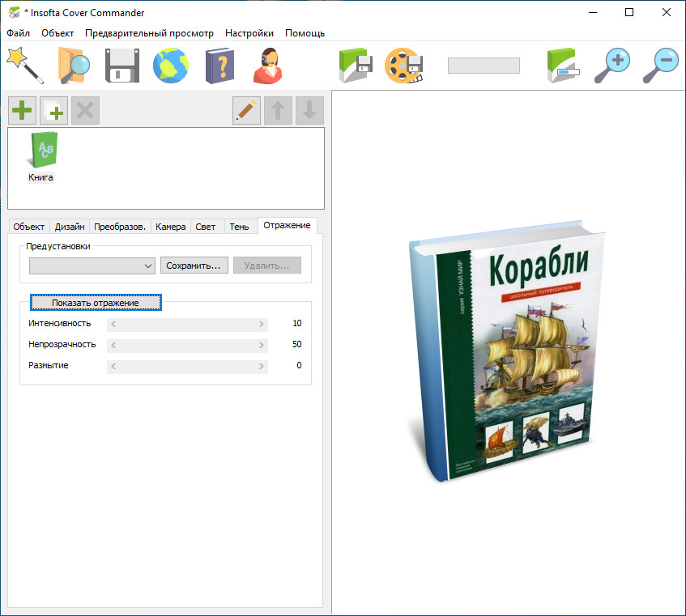The height and width of the screenshot is (616, 686).
Task: Save animation with the film reel icon
Action: pyautogui.click(x=403, y=65)
